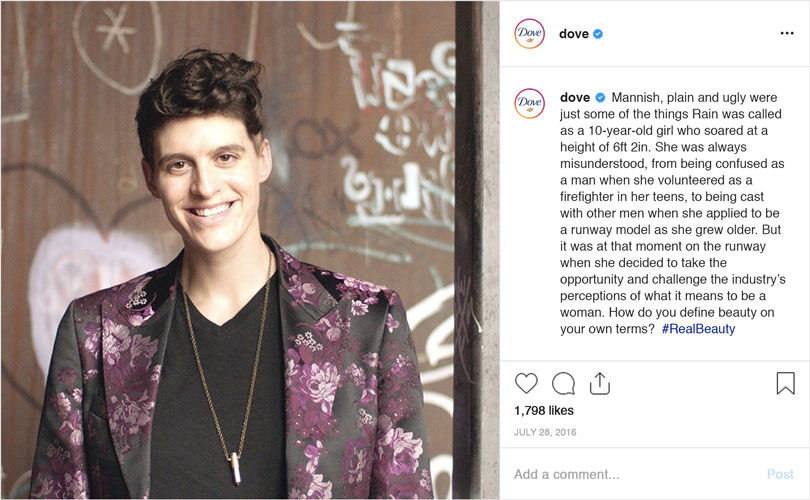Open the #RealBeauty hashtag
The image size is (810, 500).
[x=698, y=329]
